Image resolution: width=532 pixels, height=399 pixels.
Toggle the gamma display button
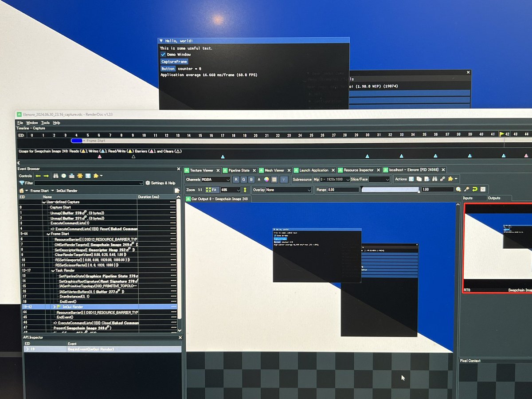coord(284,179)
